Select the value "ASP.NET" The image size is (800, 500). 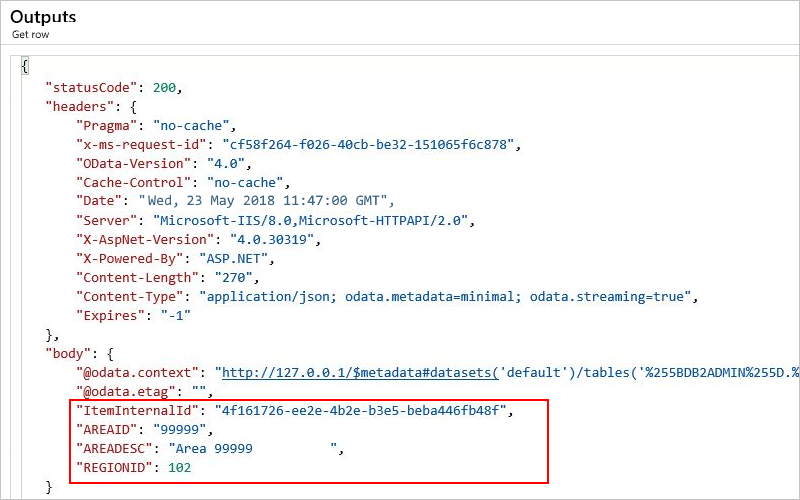(x=234, y=258)
